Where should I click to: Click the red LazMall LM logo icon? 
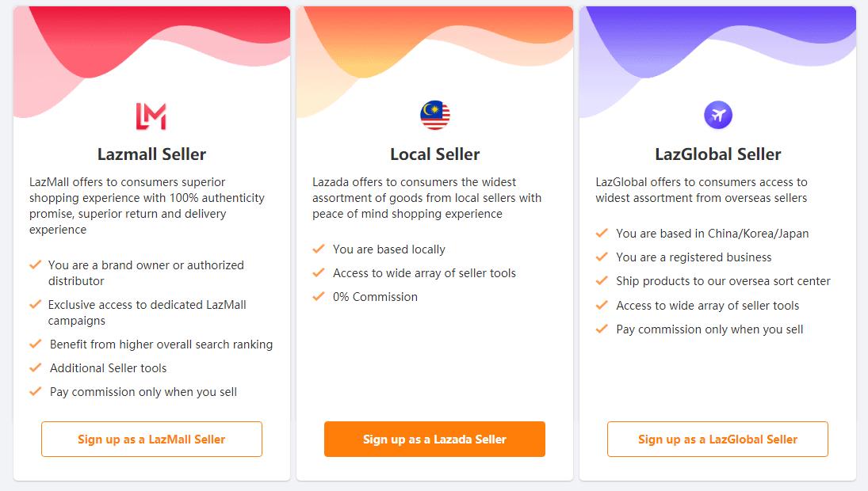(151, 116)
